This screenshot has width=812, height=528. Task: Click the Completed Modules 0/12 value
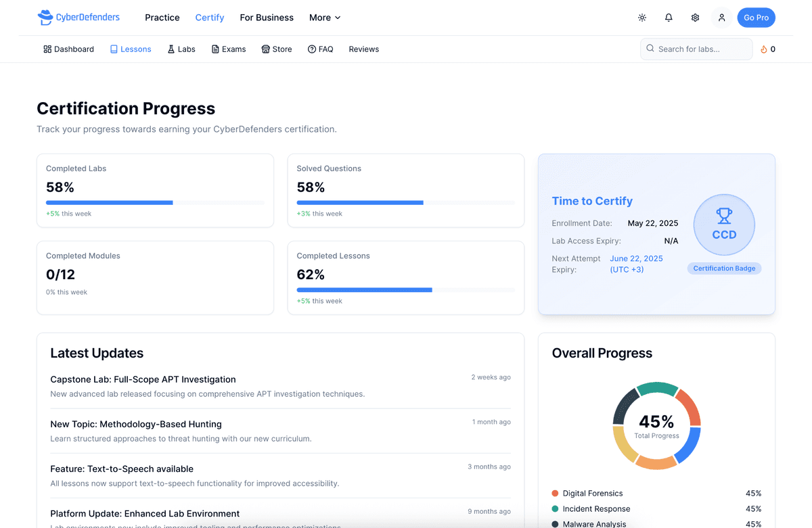60,274
